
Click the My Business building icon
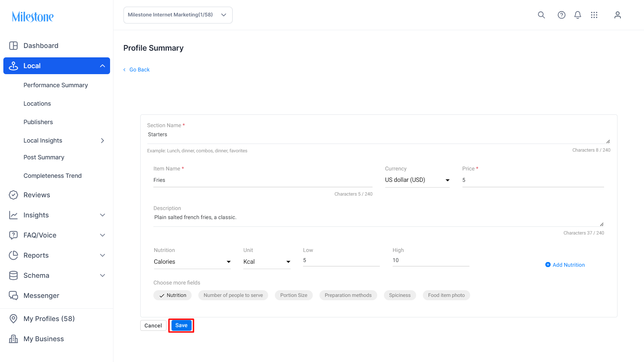(13, 339)
